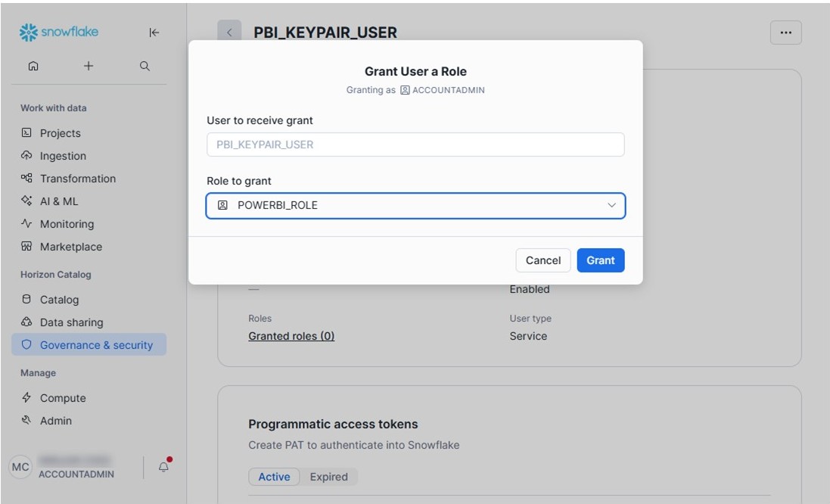Collapse the sidebar navigation panel

pos(154,33)
